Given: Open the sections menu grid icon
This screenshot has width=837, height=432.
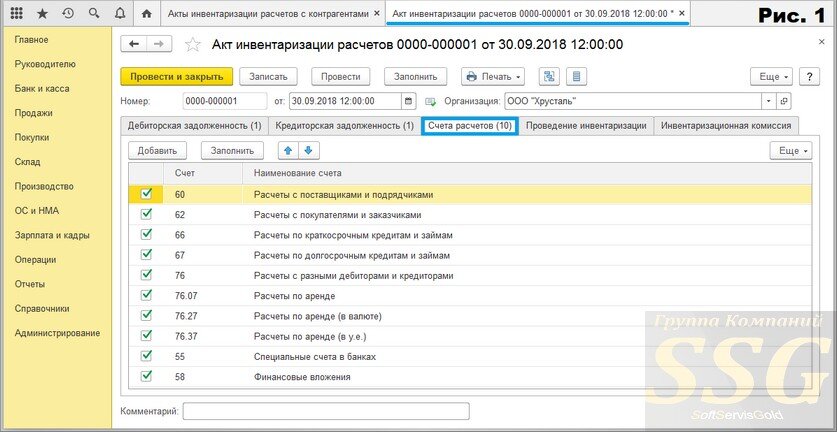Looking at the screenshot, I should point(17,14).
